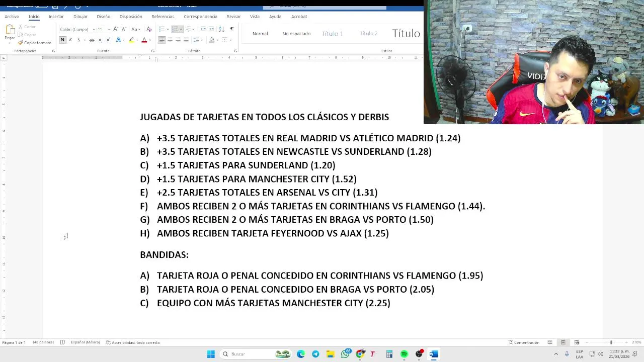Open Telegram from the taskbar
644x362 pixels.
pyautogui.click(x=315, y=354)
